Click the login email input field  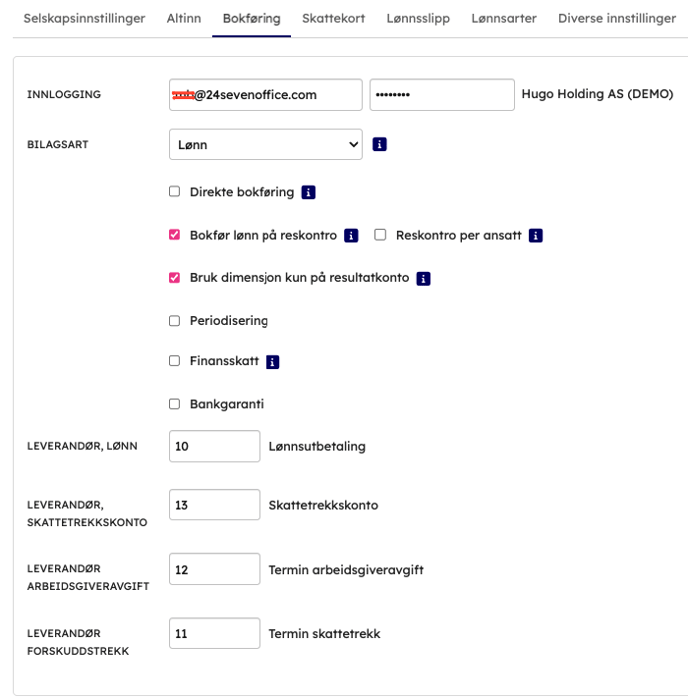click(265, 95)
